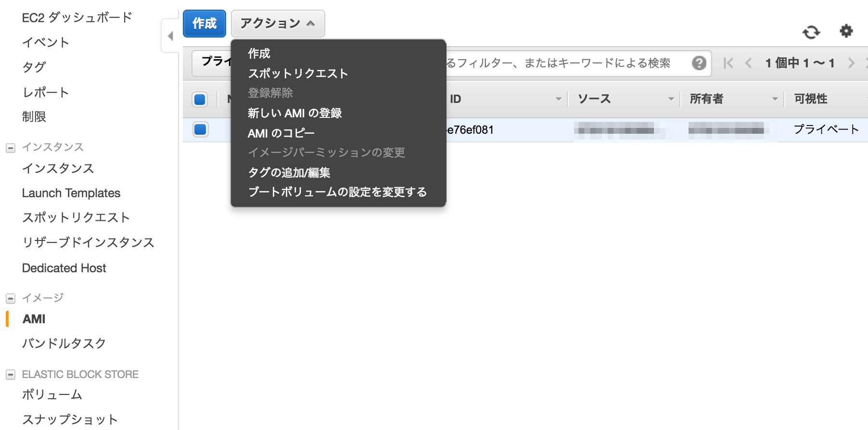Click the refresh icon

(811, 32)
